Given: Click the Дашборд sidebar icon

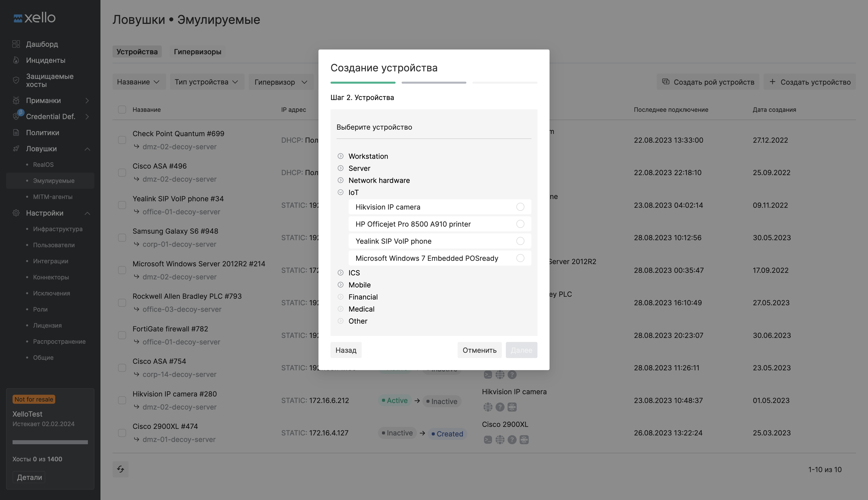Looking at the screenshot, I should click(x=16, y=44).
